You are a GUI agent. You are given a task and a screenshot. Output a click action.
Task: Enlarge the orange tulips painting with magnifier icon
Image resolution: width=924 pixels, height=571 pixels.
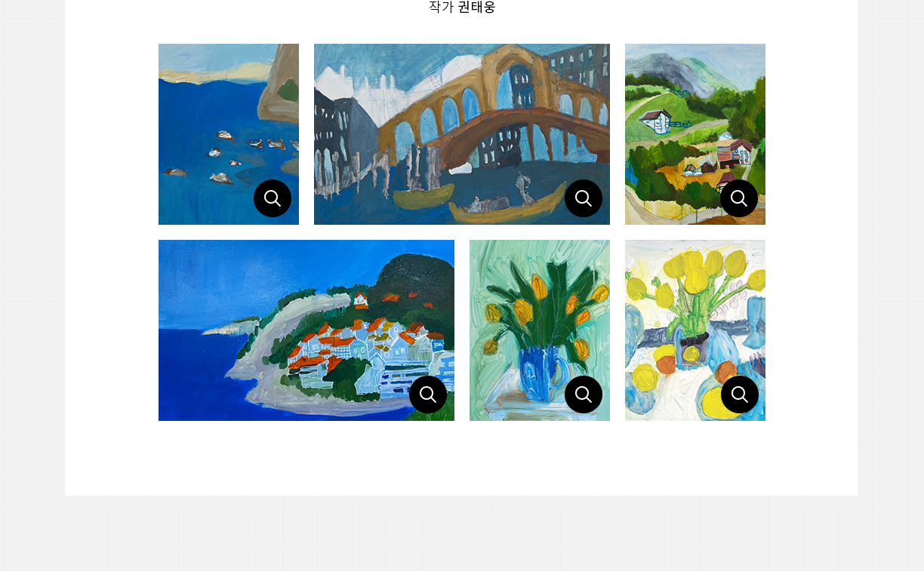(x=584, y=394)
